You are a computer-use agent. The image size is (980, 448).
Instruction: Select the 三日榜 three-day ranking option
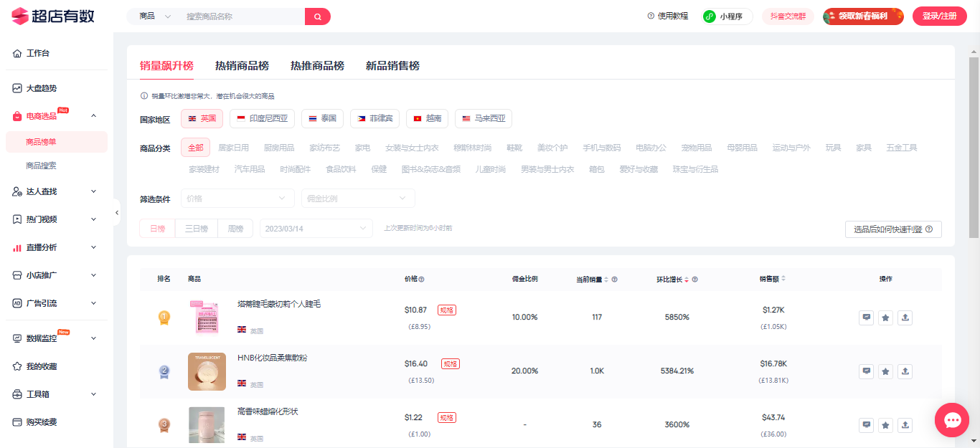[x=196, y=227]
